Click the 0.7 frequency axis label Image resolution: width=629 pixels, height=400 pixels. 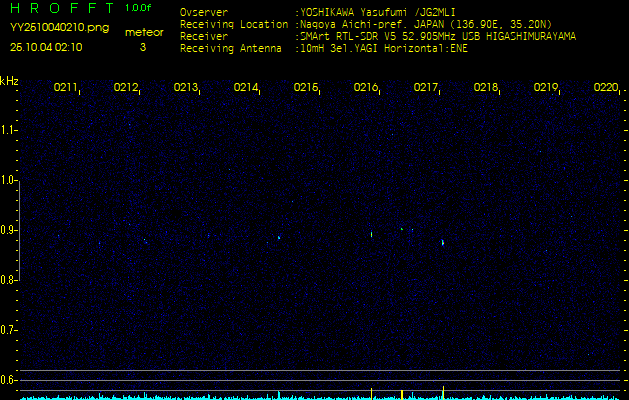coord(9,330)
